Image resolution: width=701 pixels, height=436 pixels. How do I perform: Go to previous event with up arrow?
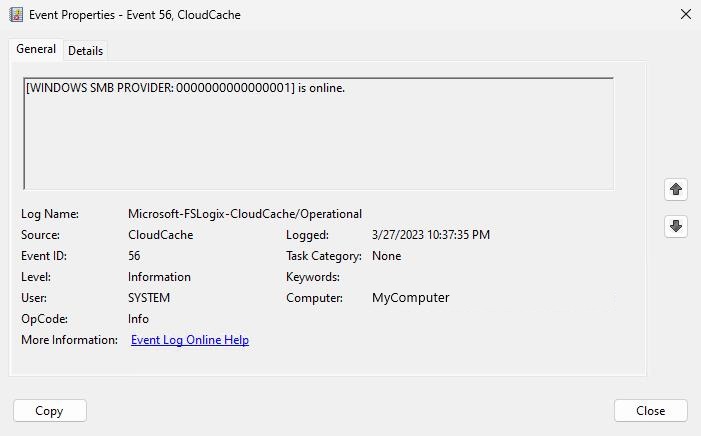click(676, 189)
